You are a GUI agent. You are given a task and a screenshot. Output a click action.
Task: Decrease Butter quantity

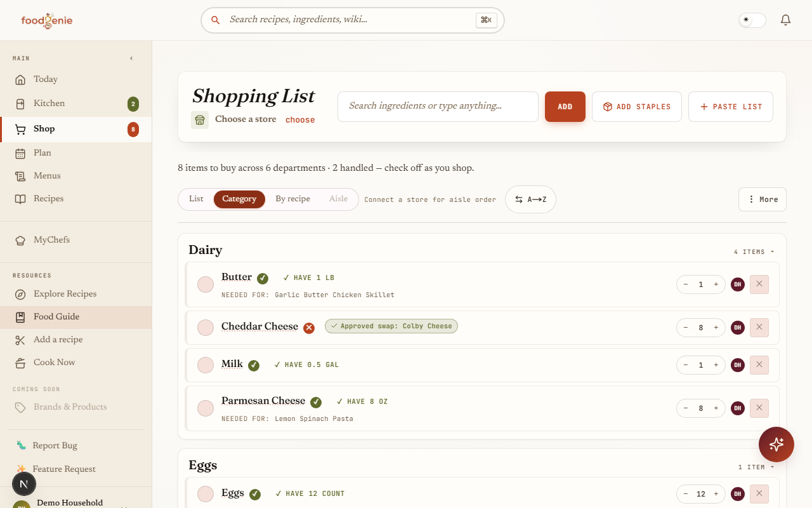pos(686,284)
